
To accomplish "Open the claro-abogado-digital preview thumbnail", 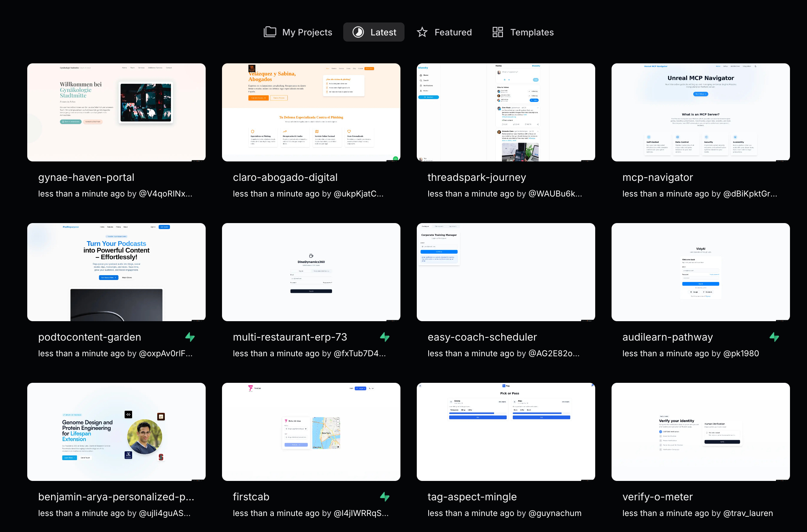I will point(311,112).
